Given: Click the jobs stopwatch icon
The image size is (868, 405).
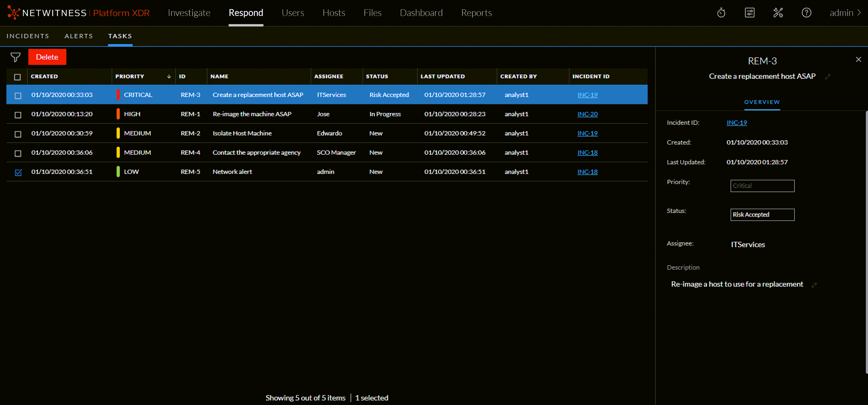Looking at the screenshot, I should pos(721,13).
